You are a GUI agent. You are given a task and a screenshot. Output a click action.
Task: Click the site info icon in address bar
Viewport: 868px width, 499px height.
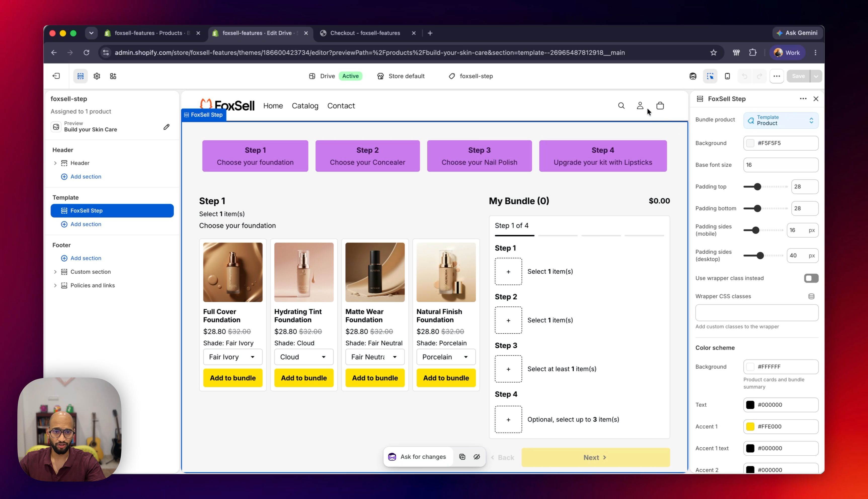(x=106, y=52)
